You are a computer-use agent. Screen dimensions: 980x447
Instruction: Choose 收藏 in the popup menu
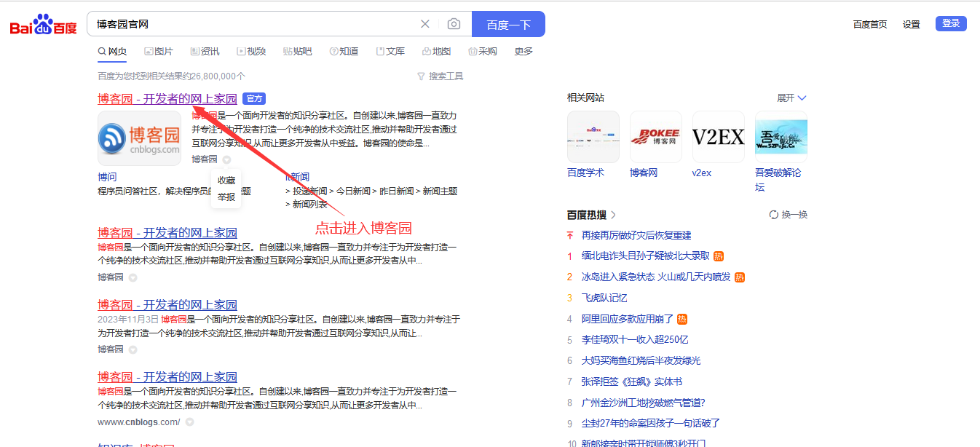click(226, 181)
